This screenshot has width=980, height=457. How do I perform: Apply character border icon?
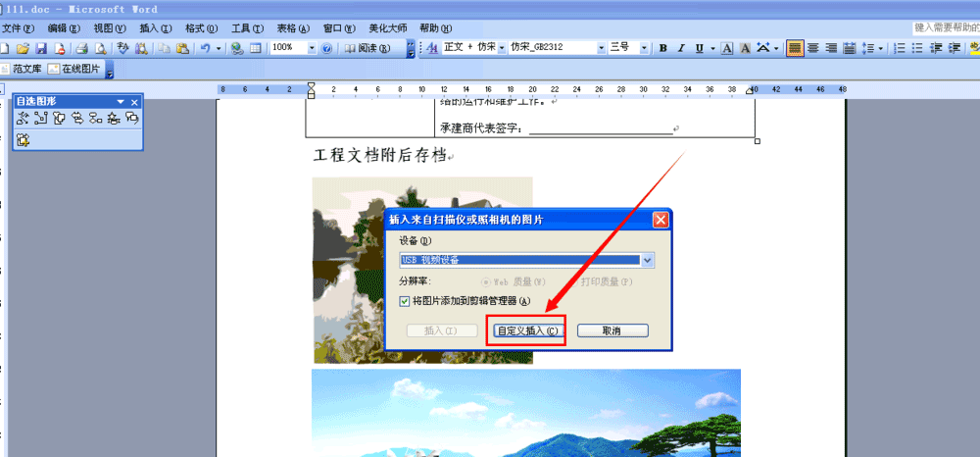point(727,48)
